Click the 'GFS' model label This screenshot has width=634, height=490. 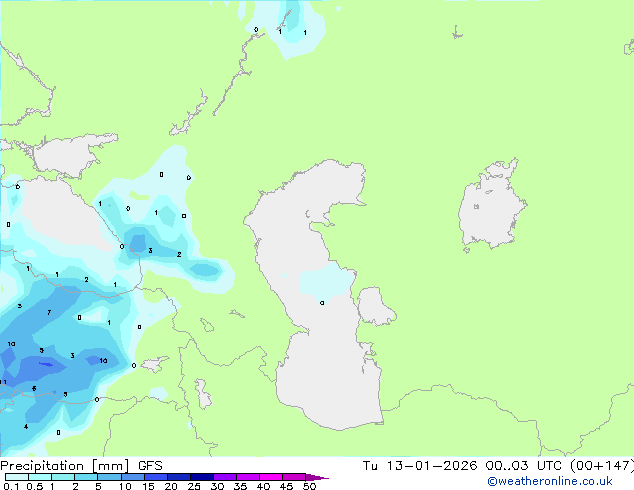pos(150,466)
